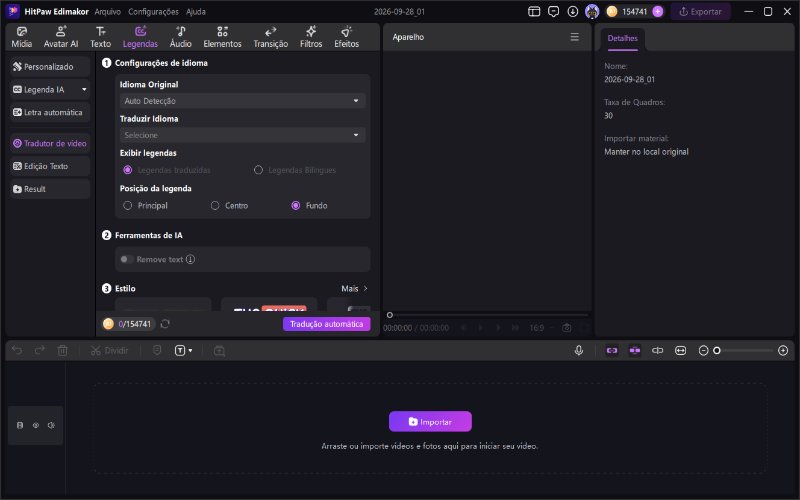Click the split preview icon in timeline toolbar
The height and width of the screenshot is (500, 800).
click(658, 351)
